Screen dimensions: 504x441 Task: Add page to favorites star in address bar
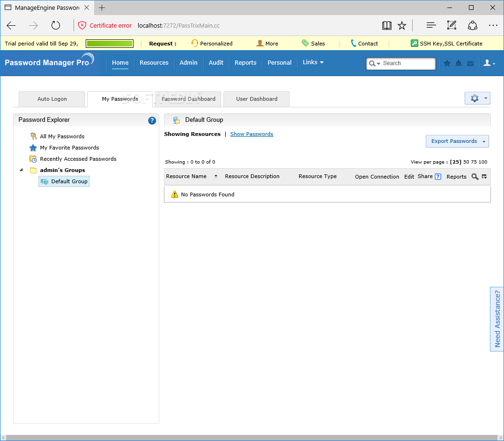tap(402, 25)
